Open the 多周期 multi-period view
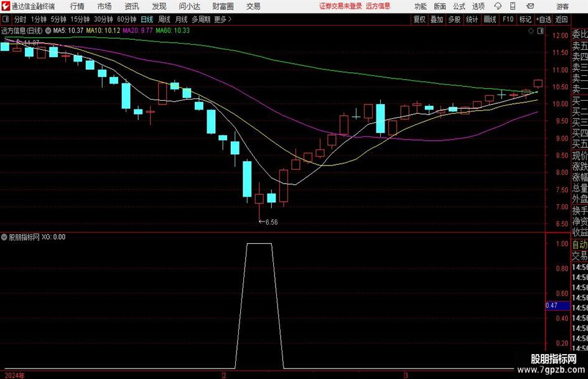This screenshot has width=588, height=379. pyautogui.click(x=201, y=19)
